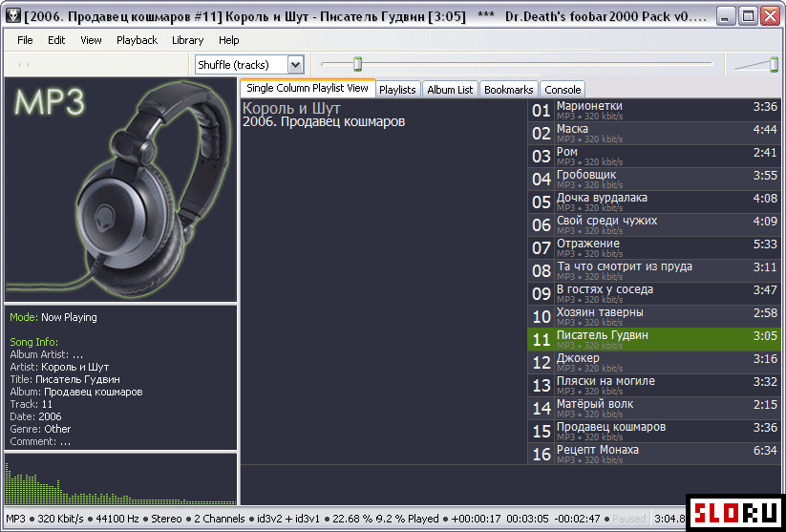
Task: Select track 15 Продавец кошмаров in playlist
Action: 654,431
